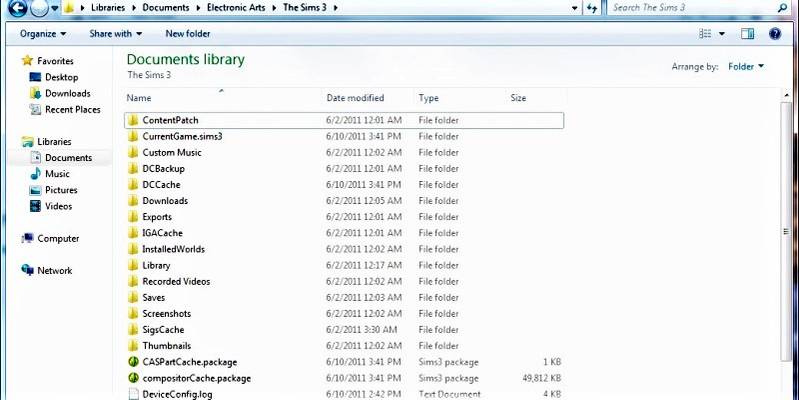
Task: Select Libraries in the address breadcrumb
Action: (108, 8)
